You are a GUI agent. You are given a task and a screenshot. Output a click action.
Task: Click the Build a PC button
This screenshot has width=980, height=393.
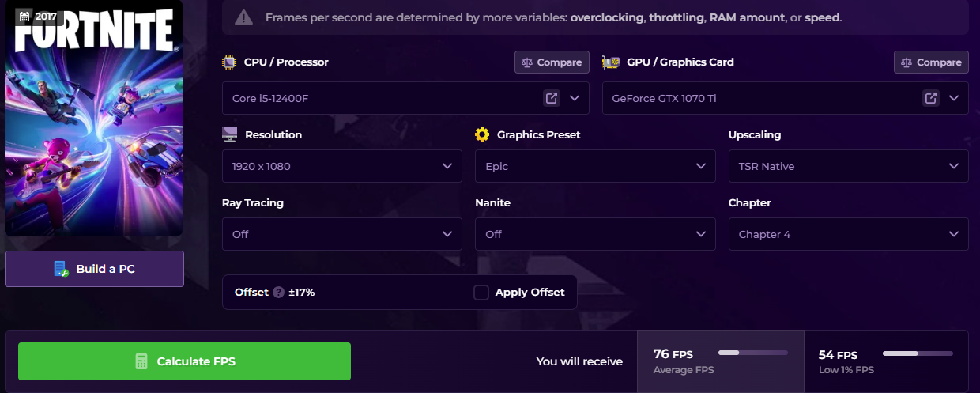point(94,269)
